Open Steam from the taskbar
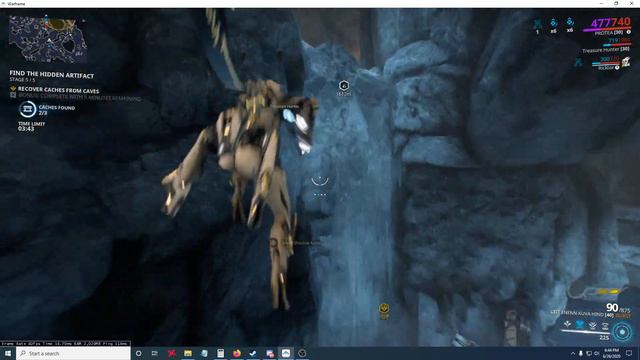The image size is (640, 360). 253,353
